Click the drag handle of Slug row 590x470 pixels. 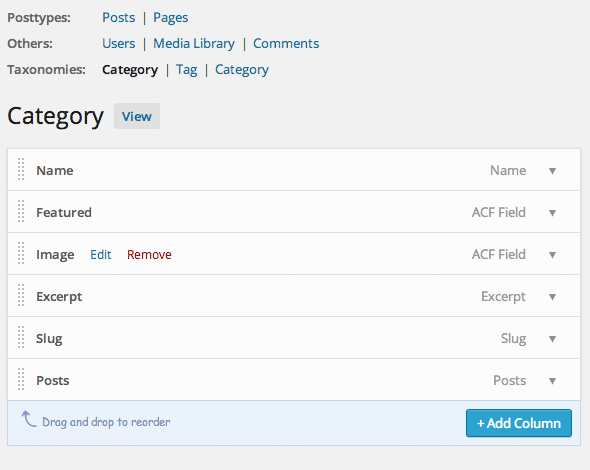pos(21,337)
